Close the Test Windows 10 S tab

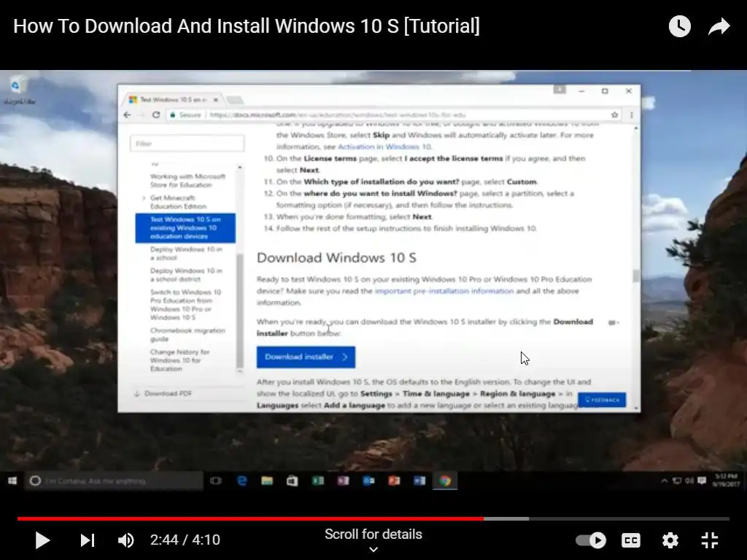216,99
